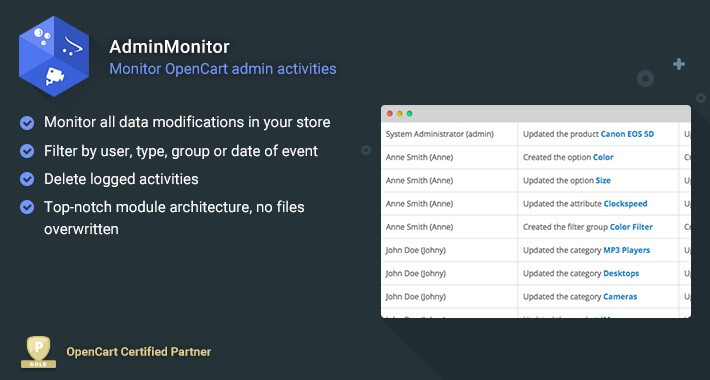This screenshot has height=380, width=710.
Task: Click the 'AdminMonitor' title text
Action: [x=169, y=47]
